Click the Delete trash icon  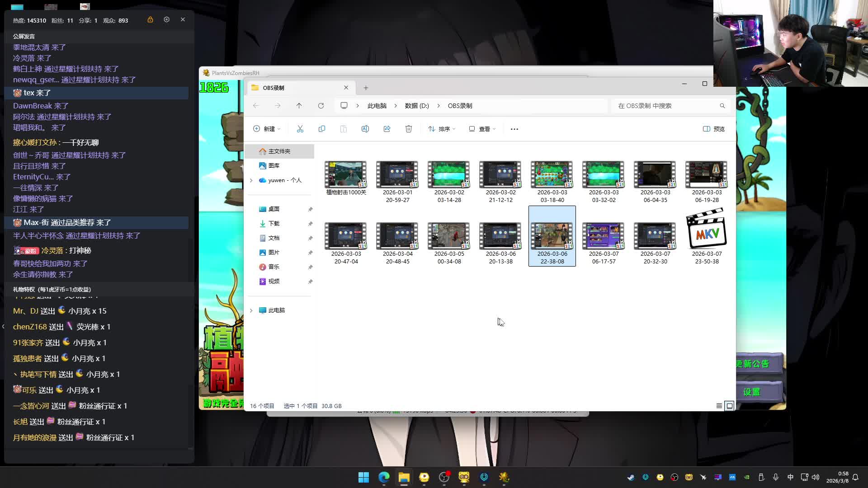pyautogui.click(x=409, y=129)
